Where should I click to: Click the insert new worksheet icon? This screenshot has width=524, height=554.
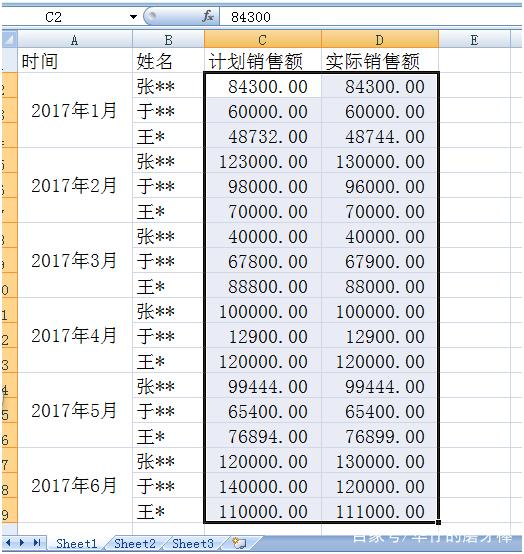coord(240,543)
